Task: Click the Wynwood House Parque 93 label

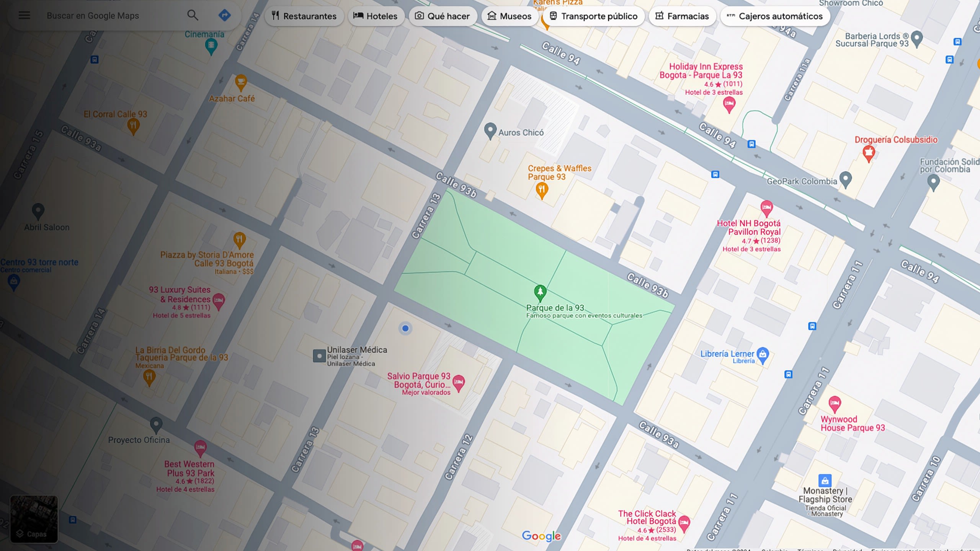Action: 853,424
